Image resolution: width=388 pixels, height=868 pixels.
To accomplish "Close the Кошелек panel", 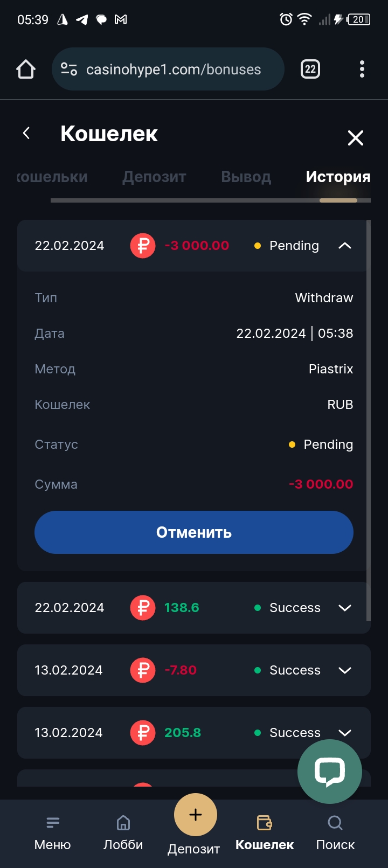I will click(356, 138).
